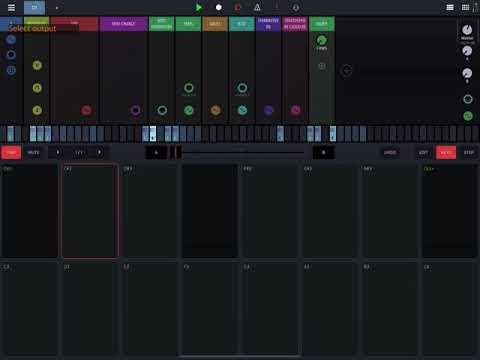Viewport: 480px width, 360px height.
Task: Start playback with the green play icon
Action: coord(199,7)
